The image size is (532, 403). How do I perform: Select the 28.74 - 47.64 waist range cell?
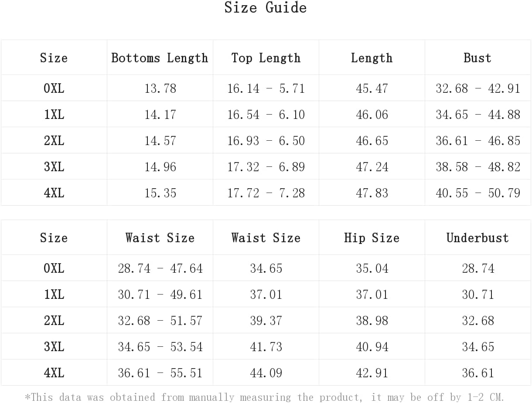point(160,268)
